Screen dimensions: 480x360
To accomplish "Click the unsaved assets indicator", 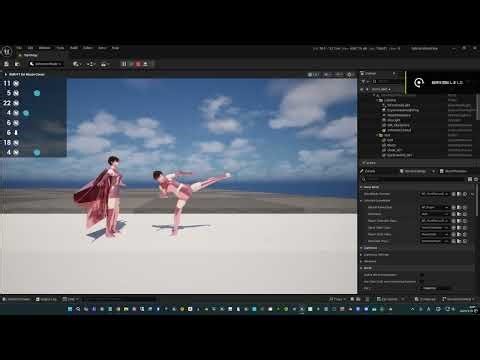I will (x=425, y=299).
